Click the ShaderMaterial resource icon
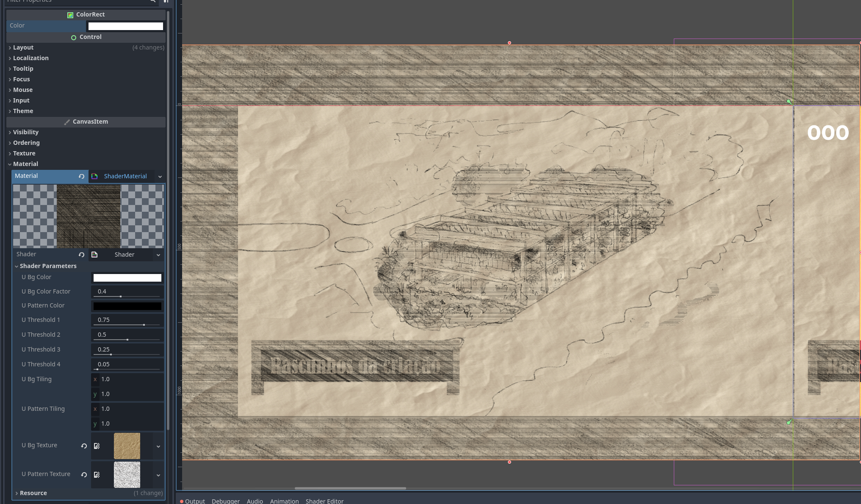The image size is (861, 504). coord(94,176)
